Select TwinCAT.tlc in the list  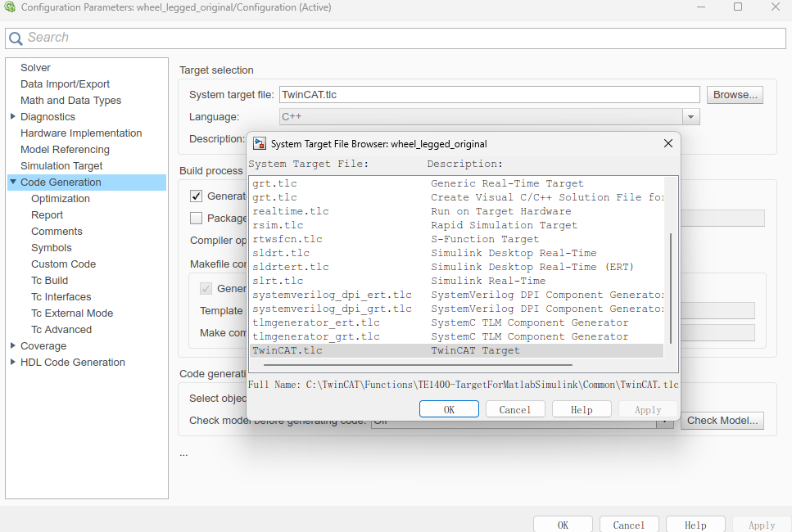(457, 351)
